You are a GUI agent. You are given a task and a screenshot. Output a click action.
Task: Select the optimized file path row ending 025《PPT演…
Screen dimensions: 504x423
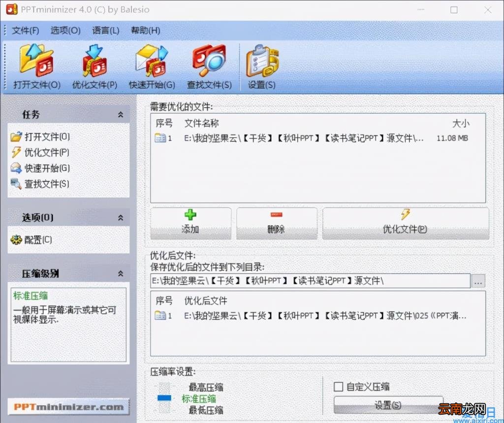pos(325,316)
